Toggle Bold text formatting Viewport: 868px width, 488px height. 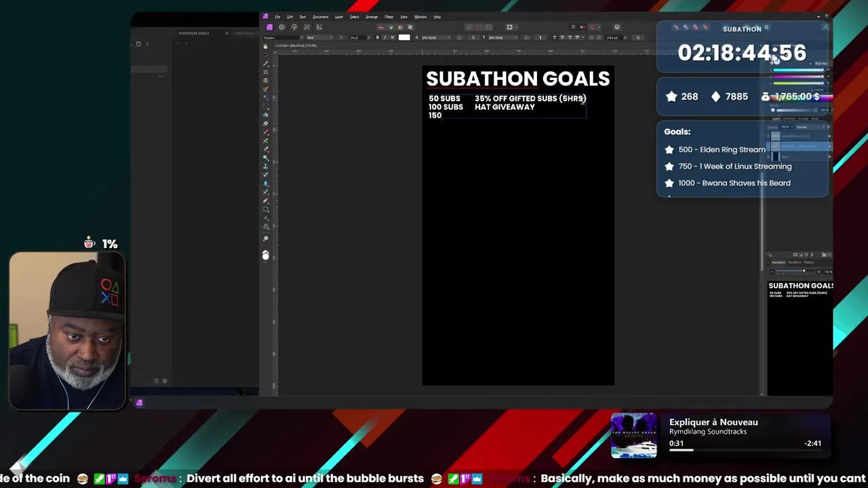378,37
